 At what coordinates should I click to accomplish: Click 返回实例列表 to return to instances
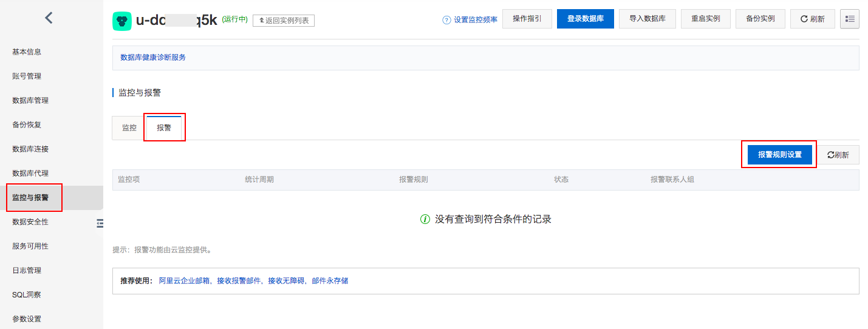pyautogui.click(x=283, y=21)
